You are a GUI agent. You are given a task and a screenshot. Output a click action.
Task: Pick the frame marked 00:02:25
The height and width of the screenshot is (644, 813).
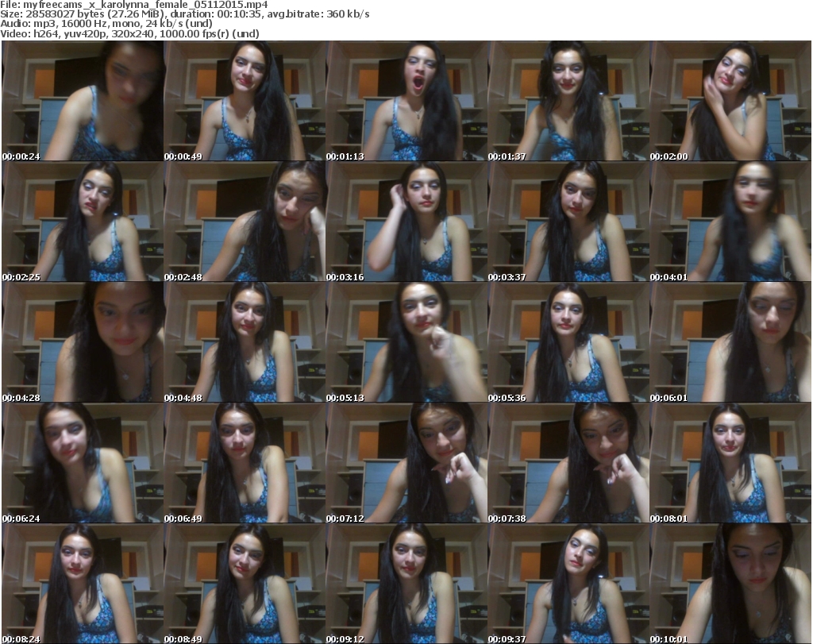pos(83,222)
